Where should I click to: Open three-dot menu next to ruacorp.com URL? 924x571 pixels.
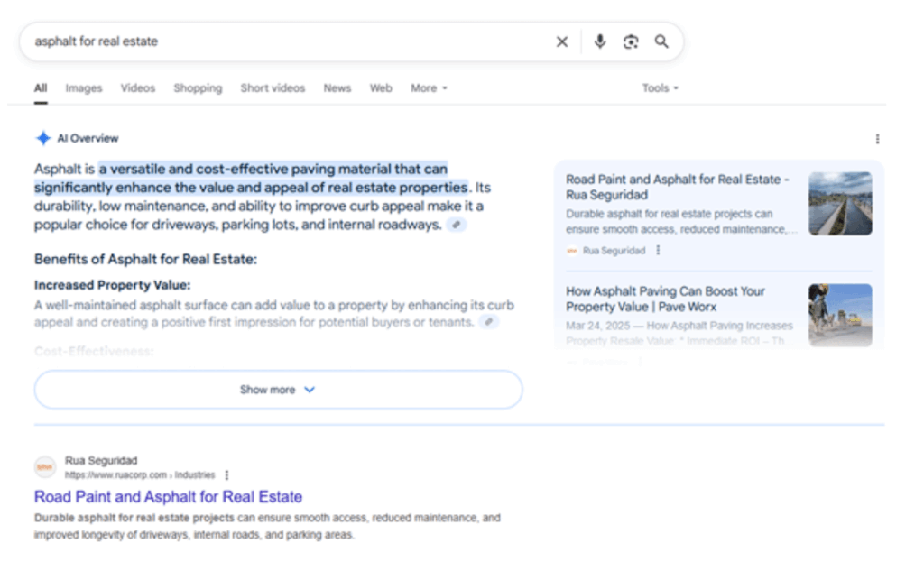click(x=226, y=475)
